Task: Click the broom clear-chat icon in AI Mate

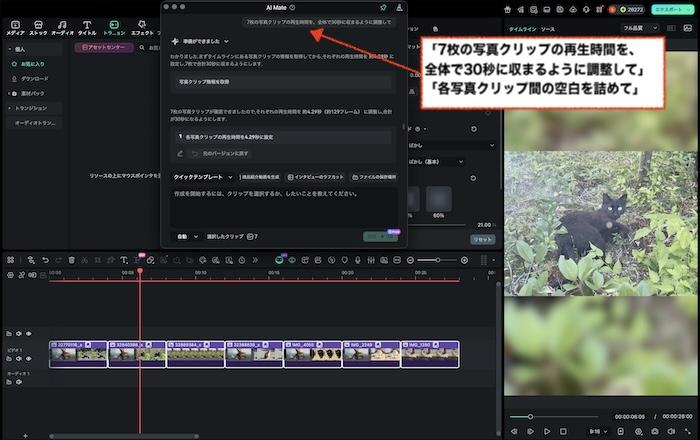Action: [399, 8]
